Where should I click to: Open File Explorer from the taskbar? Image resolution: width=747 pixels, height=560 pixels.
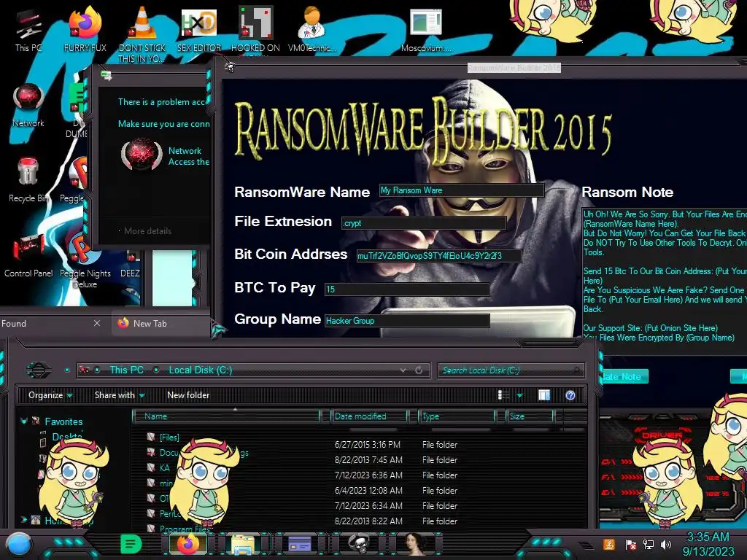click(242, 544)
